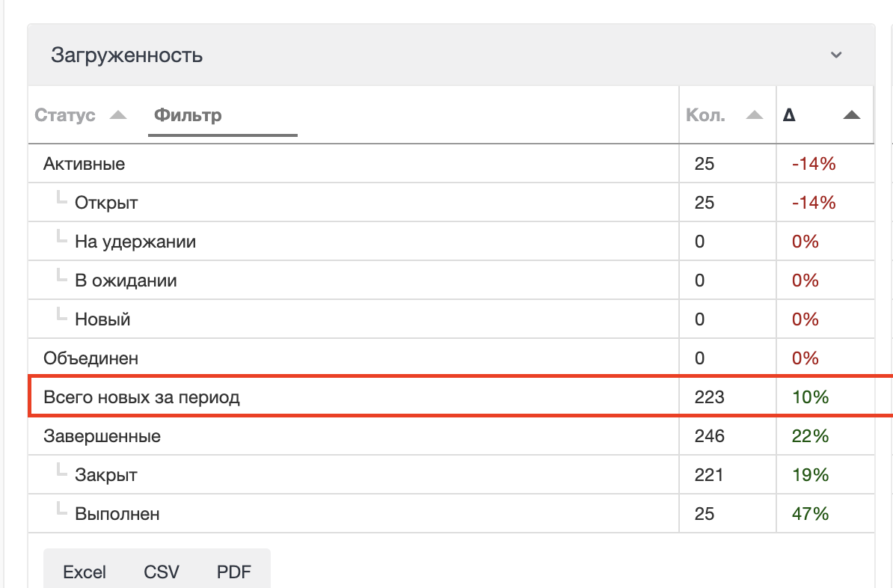Select the Объединен status row
The image size is (893, 588).
pos(90,358)
